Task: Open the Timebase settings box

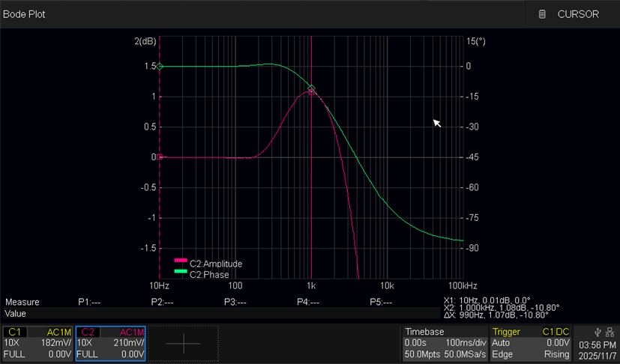Action: [445, 343]
